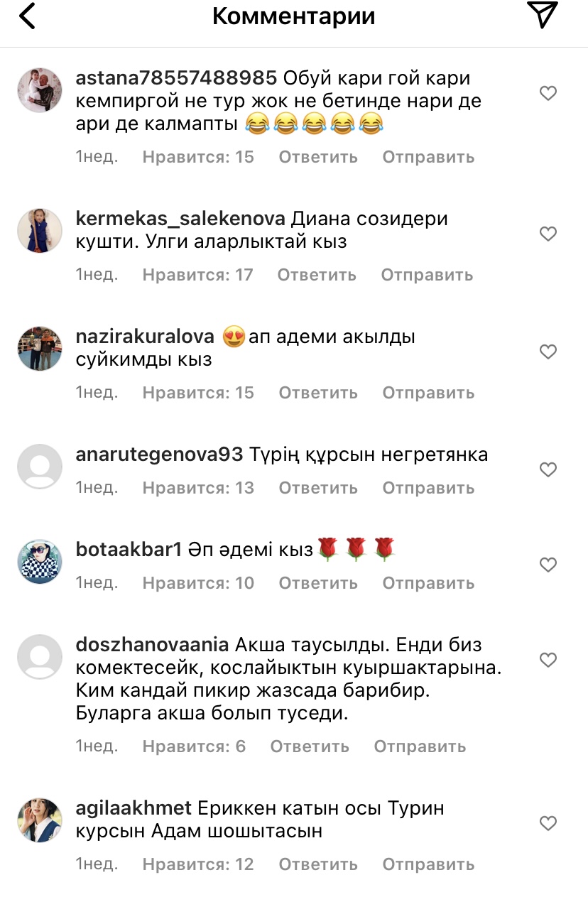The height and width of the screenshot is (897, 588).
Task: Tap heart next to doszhanovaania's comment
Action: click(548, 660)
